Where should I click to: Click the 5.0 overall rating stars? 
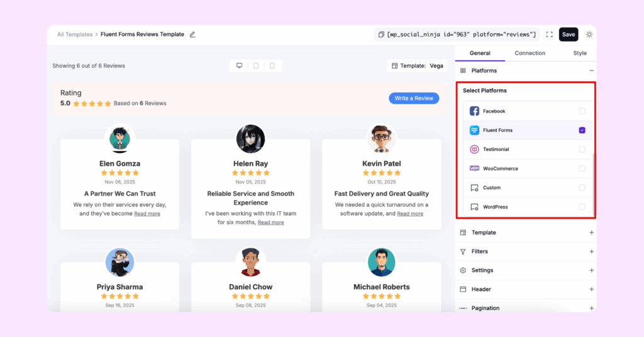coord(92,104)
